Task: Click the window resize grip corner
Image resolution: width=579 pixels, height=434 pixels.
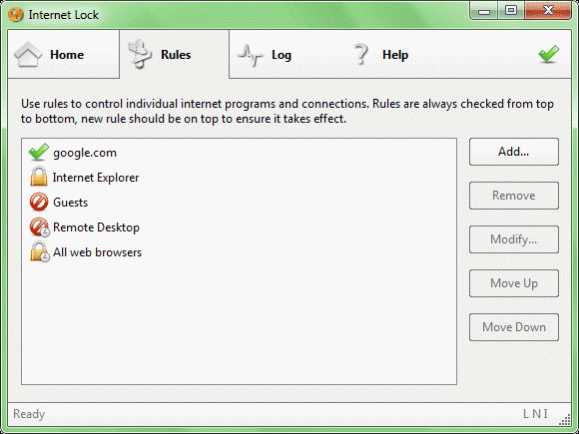Action: [x=565, y=420]
